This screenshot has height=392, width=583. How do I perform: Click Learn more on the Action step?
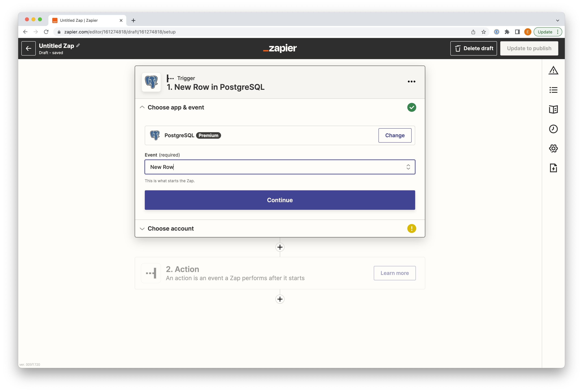394,273
